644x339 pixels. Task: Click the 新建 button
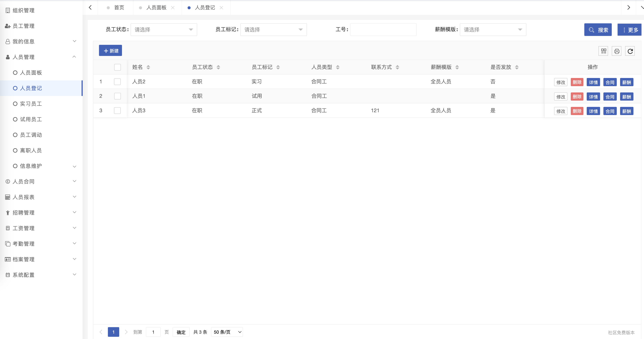tap(110, 51)
